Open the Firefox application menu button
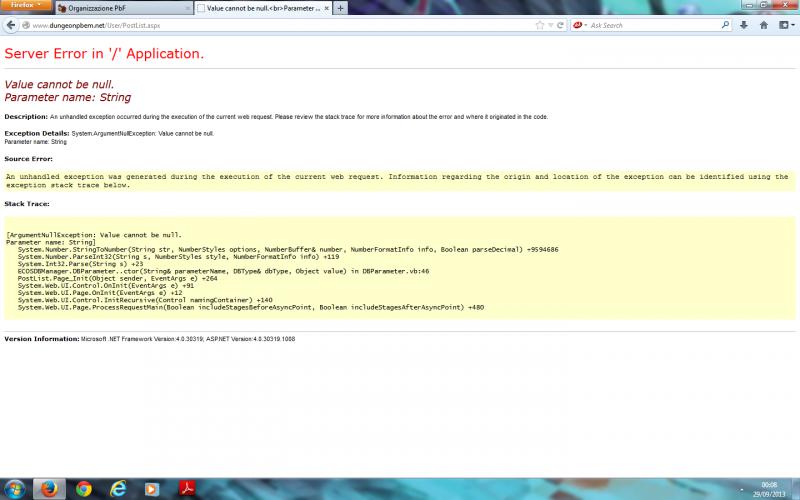This screenshot has width=800, height=500. 26,6
